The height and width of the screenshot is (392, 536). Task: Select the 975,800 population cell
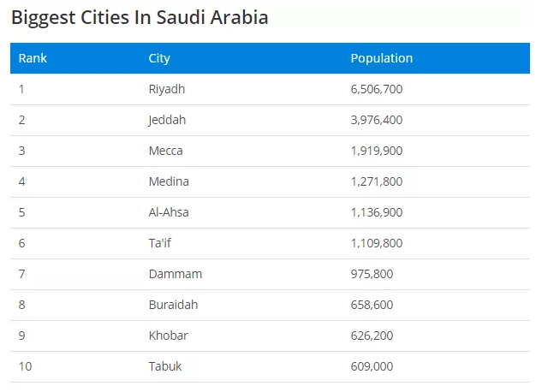372,274
